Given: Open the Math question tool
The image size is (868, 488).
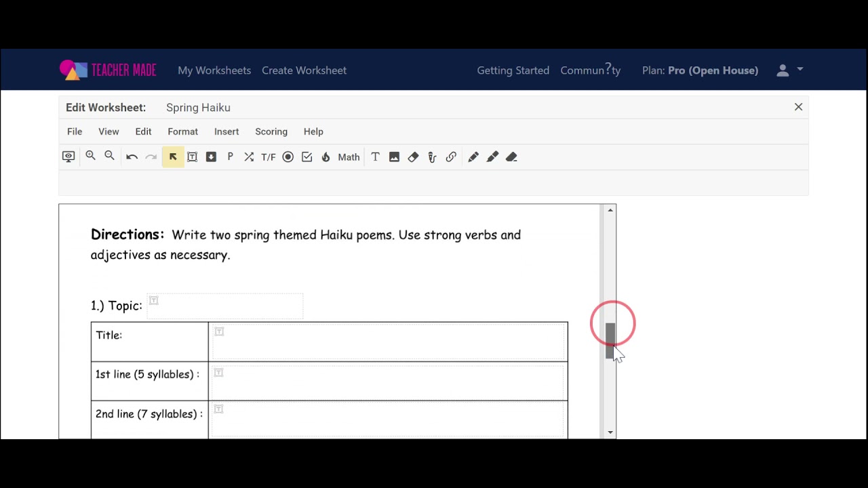Looking at the screenshot, I should [x=349, y=157].
